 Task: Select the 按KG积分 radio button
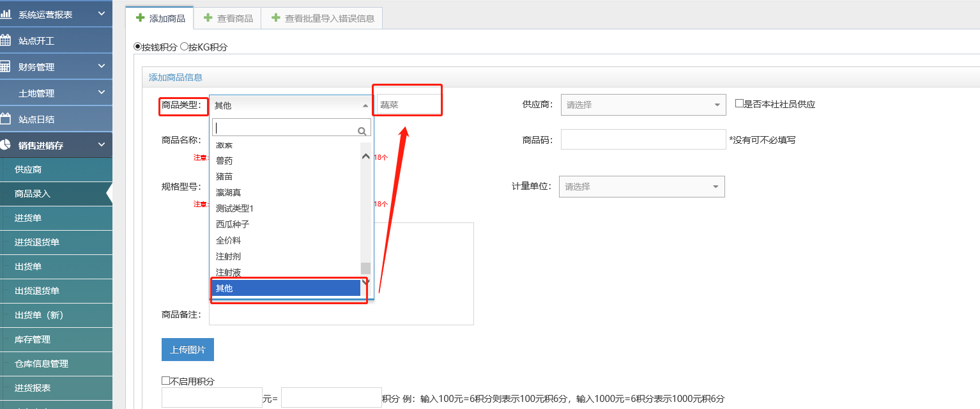pos(184,47)
